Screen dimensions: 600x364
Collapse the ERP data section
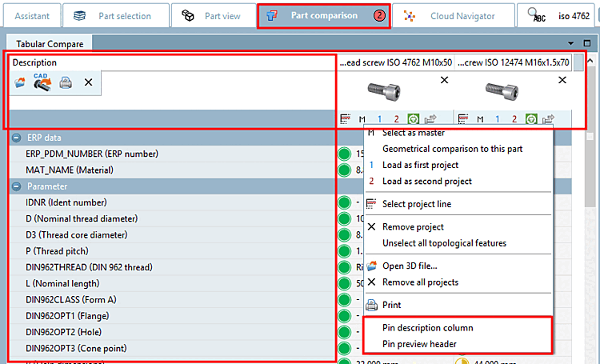point(17,138)
